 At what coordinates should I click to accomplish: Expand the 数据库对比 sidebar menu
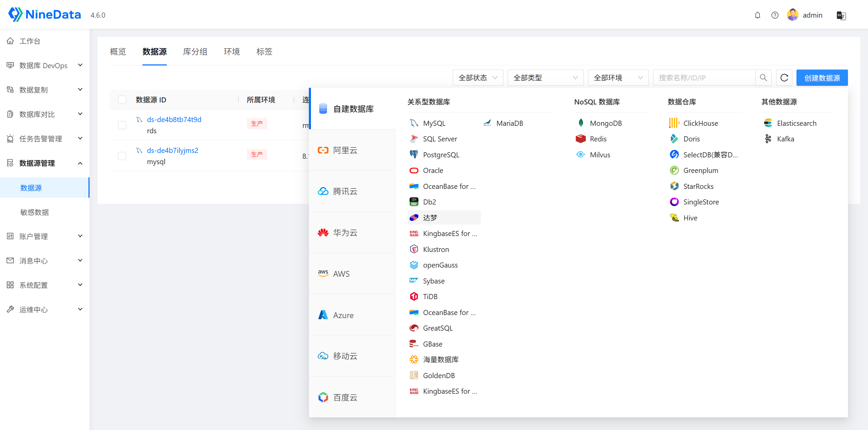click(45, 114)
